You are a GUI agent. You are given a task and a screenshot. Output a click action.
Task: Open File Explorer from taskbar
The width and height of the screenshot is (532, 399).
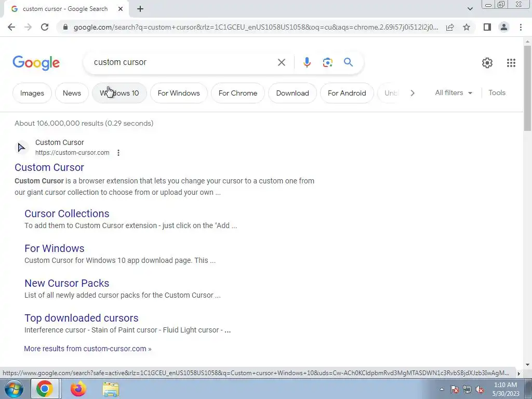click(x=111, y=389)
